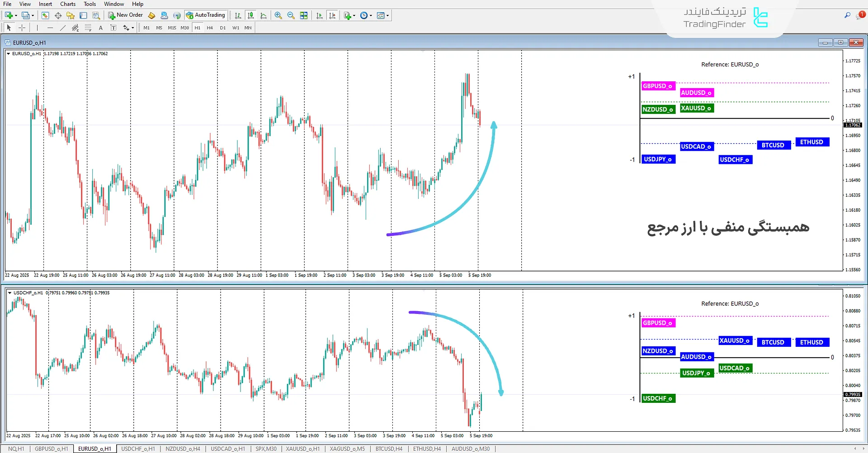Switch timeframe to H4
The width and height of the screenshot is (868, 453).
210,28
